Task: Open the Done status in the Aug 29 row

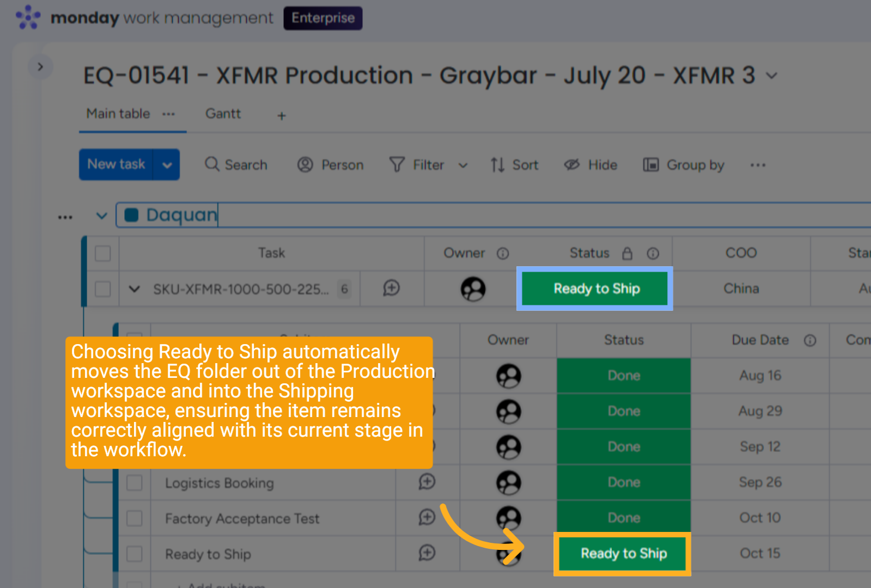Action: [x=624, y=411]
